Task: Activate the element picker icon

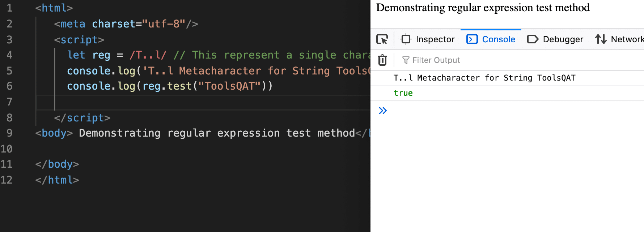Action: [x=382, y=39]
